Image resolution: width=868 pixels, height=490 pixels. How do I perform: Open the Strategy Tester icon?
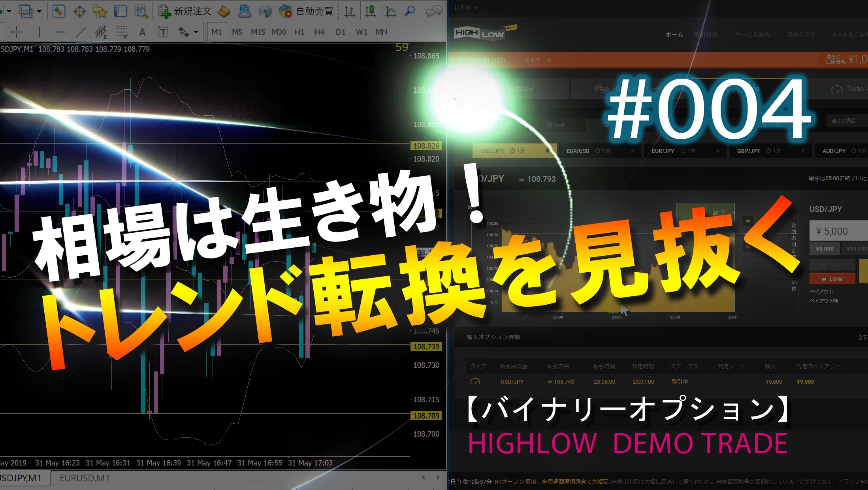[x=141, y=11]
